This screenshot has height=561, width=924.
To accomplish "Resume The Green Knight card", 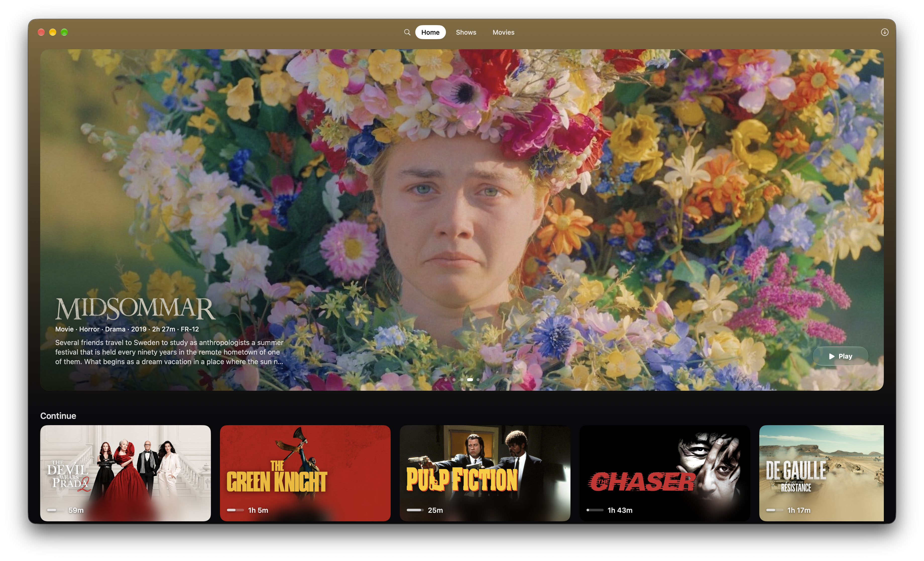I will coord(305,473).
